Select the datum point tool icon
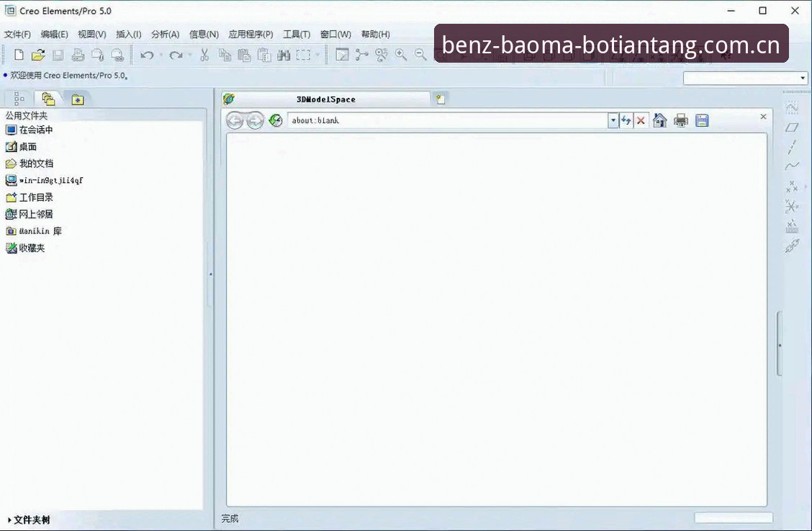The width and height of the screenshot is (812, 531). (x=792, y=186)
